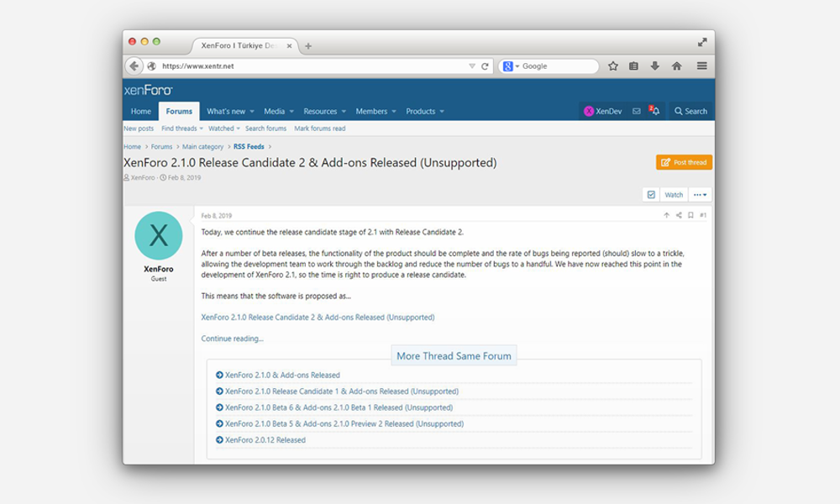Screen dimensions: 840x504
Task: Click the Watch button
Action: pos(674,194)
